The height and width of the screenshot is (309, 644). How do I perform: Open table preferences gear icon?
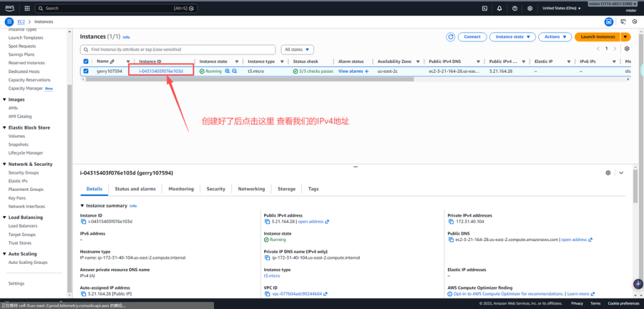(x=627, y=48)
